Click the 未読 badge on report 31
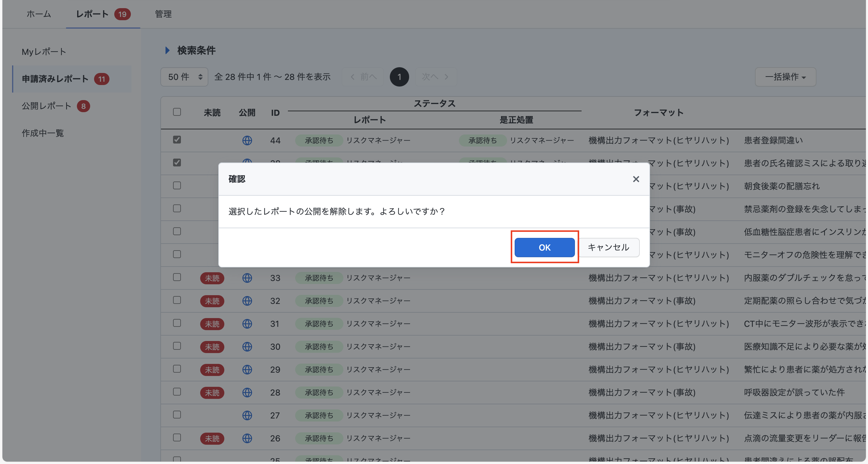 point(212,324)
